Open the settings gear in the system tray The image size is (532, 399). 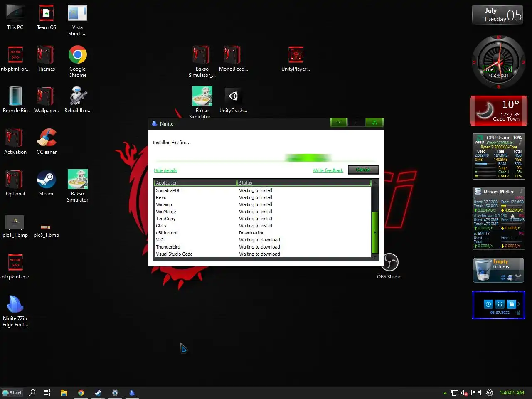[490, 393]
